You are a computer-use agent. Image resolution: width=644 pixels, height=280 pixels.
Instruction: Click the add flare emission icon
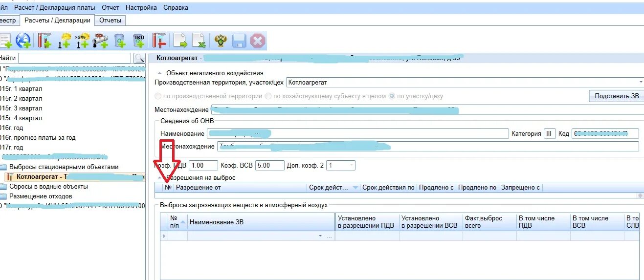click(65, 41)
